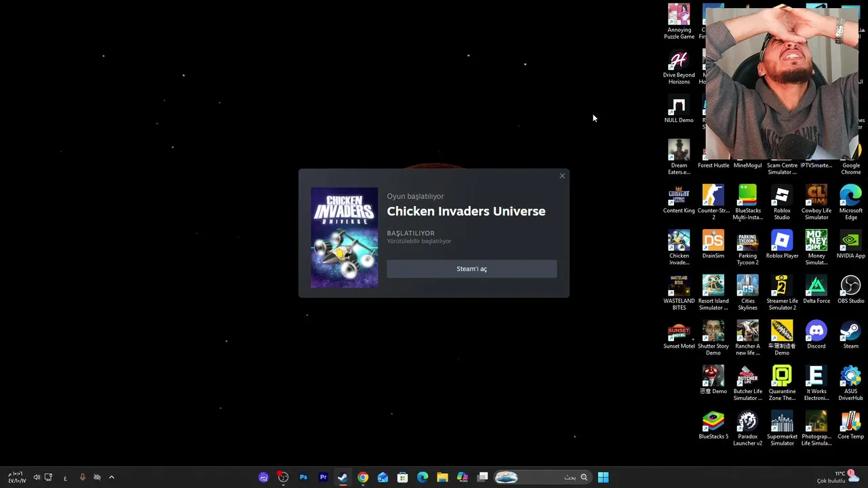Open the Windows Start menu

[x=603, y=477]
